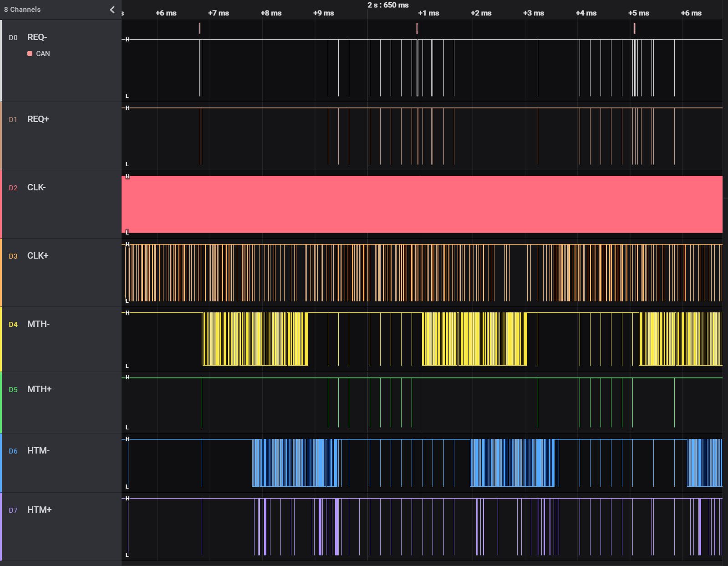Click the 8 Channels header text
This screenshot has height=566, width=728.
pos(22,10)
